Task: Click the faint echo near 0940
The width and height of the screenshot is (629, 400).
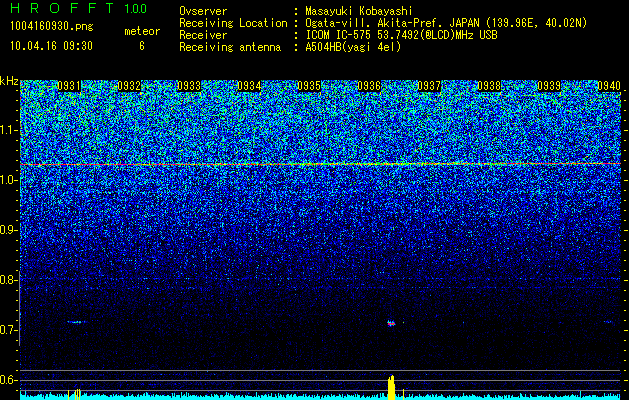Action: (x=608, y=321)
